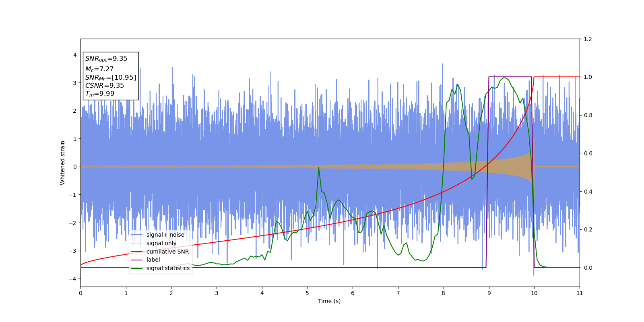Click the 'cumilative SNR' legend label

point(167,252)
